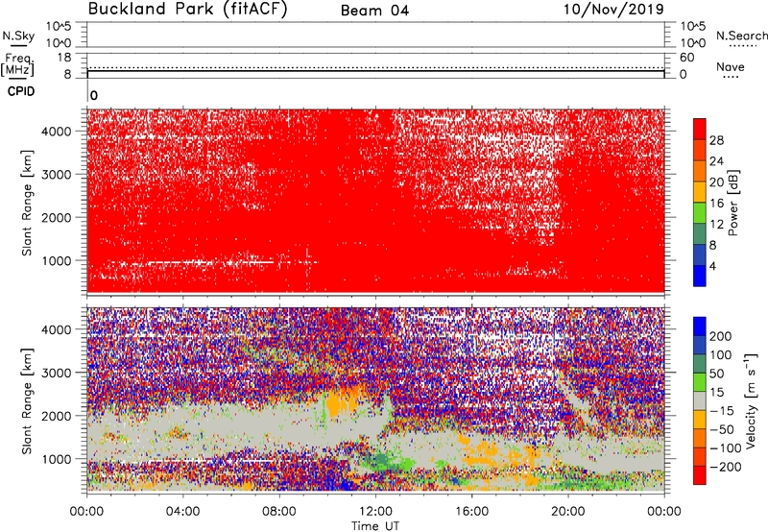Click the 'Beam 04' label
This screenshot has height=532, width=768.
pos(374,11)
